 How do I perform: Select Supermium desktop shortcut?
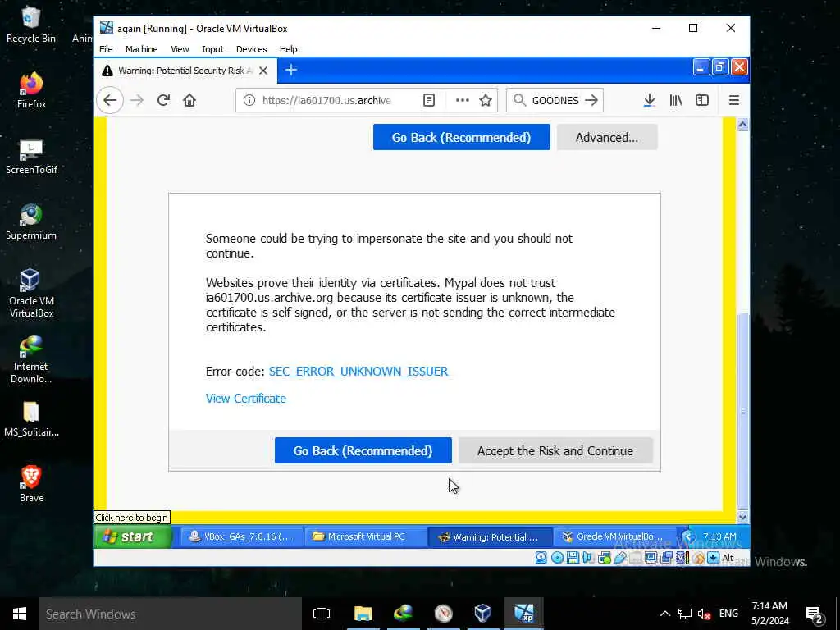(31, 221)
